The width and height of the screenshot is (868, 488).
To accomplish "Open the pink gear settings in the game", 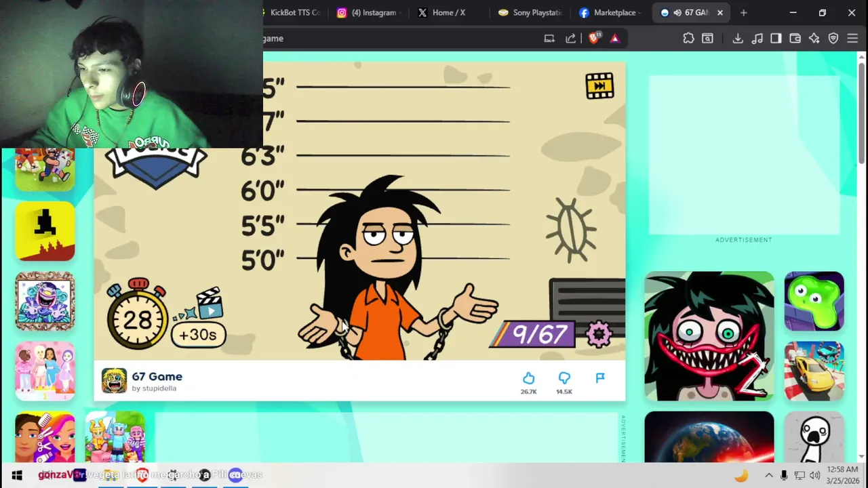I will (599, 334).
